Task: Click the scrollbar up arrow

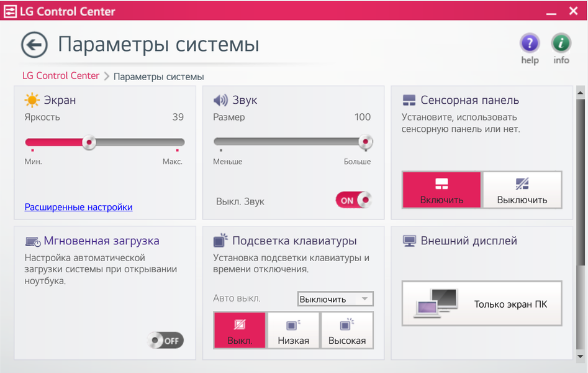Action: (x=580, y=93)
